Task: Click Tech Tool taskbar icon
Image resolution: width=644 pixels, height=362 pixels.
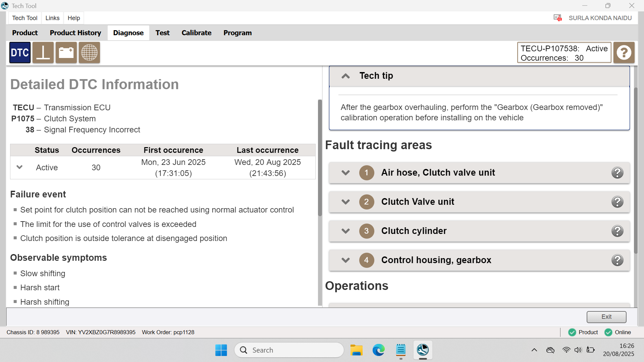Action: 423,350
